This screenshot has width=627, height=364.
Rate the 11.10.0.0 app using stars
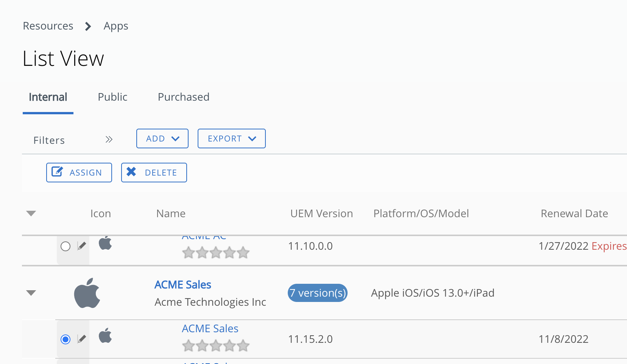(216, 252)
